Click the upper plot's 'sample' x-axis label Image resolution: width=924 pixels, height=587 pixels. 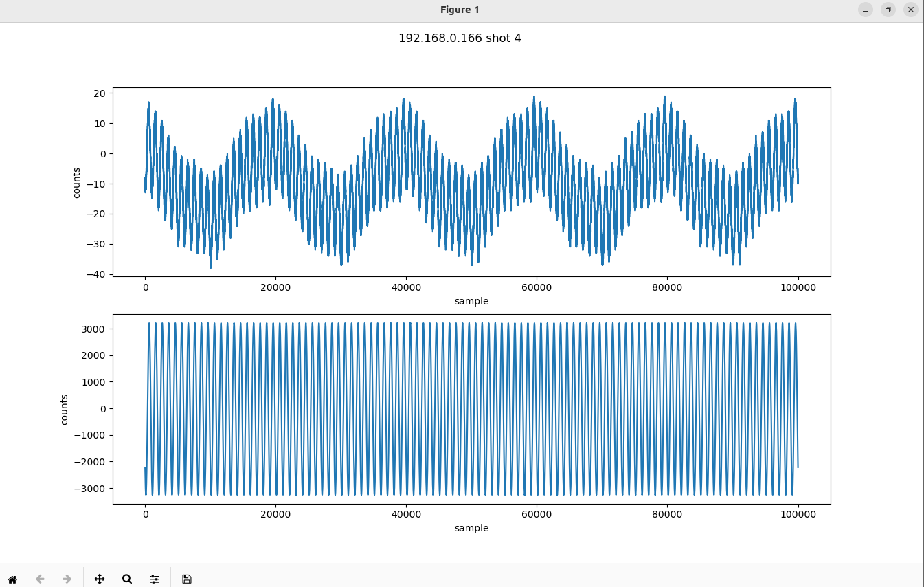[x=471, y=301]
